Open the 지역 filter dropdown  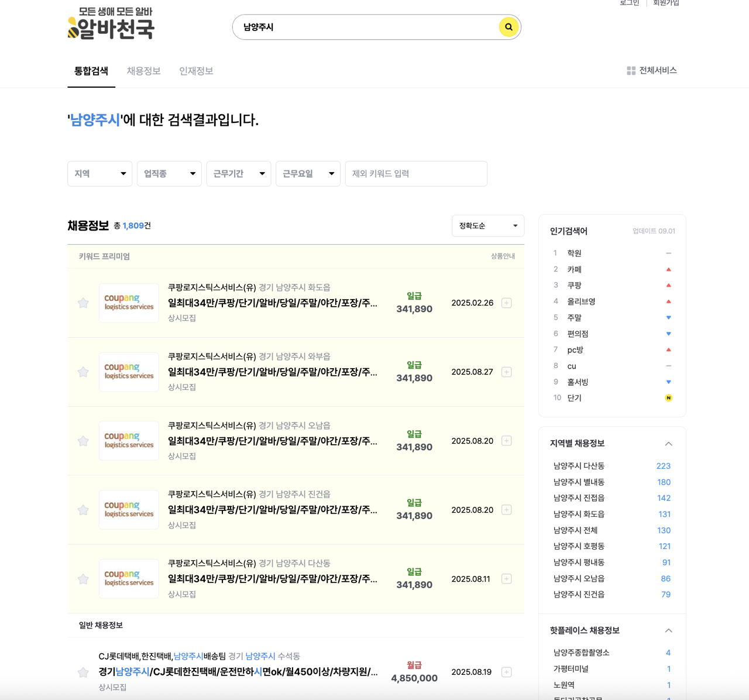pyautogui.click(x=99, y=174)
